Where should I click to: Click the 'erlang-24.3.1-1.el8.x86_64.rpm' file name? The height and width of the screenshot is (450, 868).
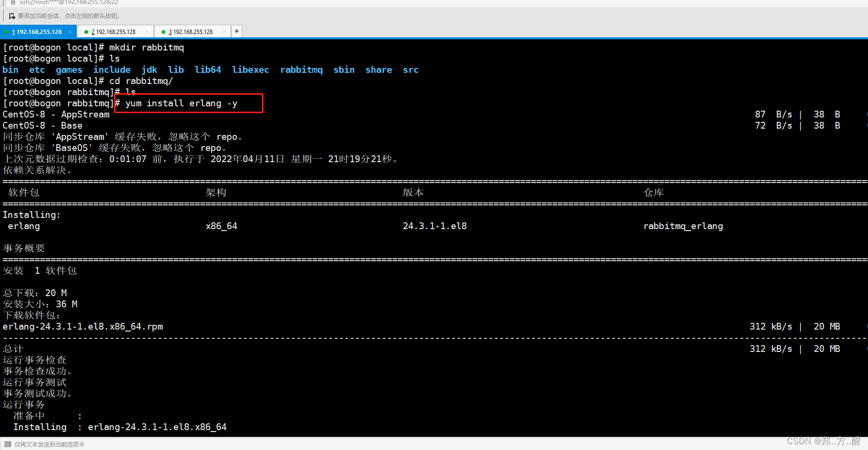(83, 327)
